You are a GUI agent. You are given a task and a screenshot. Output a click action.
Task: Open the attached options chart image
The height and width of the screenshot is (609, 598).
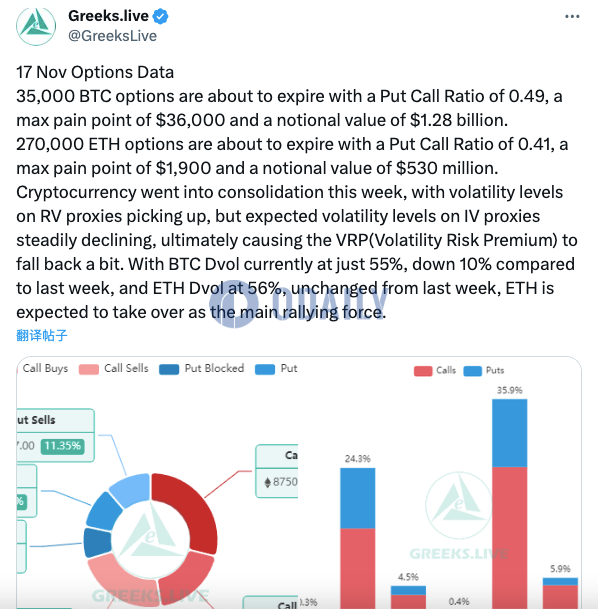299,482
